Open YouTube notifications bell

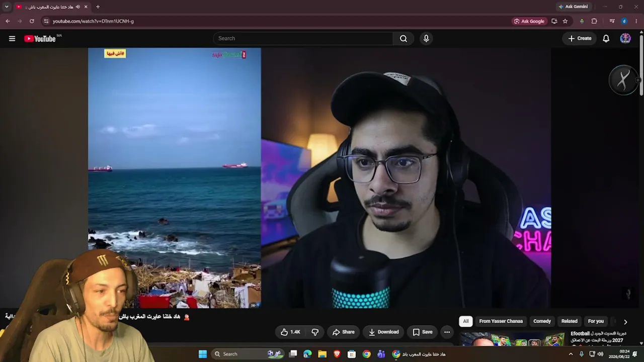[606, 38]
